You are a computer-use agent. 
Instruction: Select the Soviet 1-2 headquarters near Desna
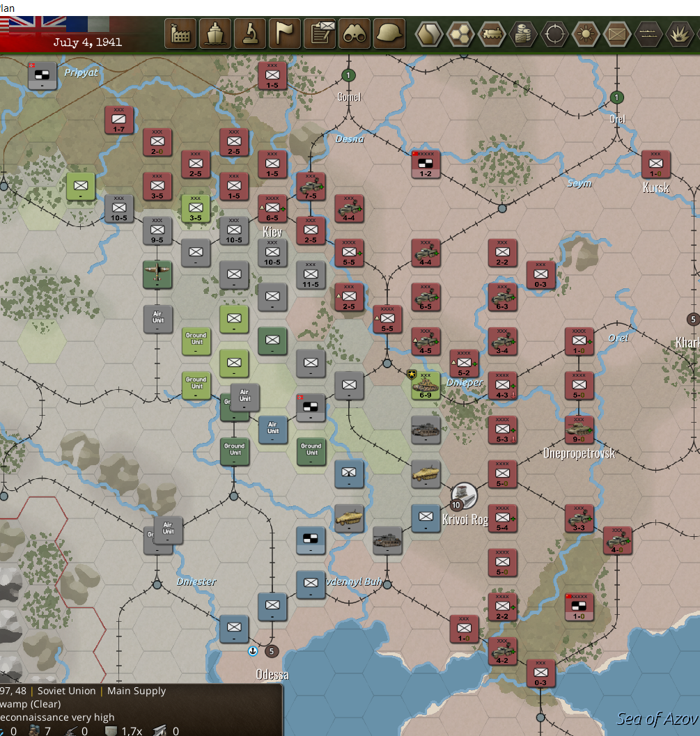click(x=426, y=164)
